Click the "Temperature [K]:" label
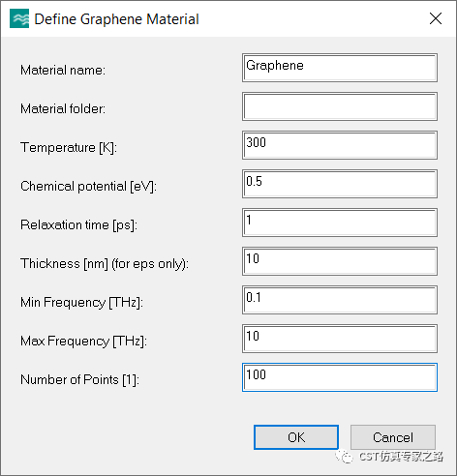The height and width of the screenshot is (476, 457). click(69, 148)
